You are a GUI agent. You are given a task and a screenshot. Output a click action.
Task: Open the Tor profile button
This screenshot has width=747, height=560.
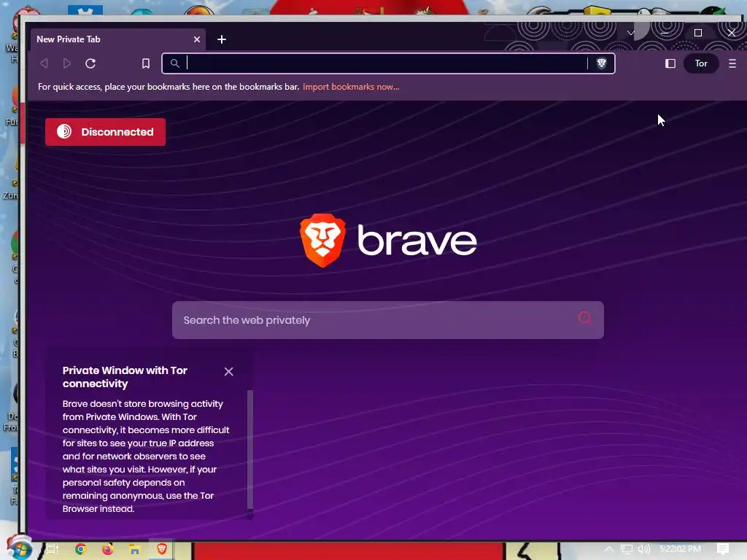(701, 63)
